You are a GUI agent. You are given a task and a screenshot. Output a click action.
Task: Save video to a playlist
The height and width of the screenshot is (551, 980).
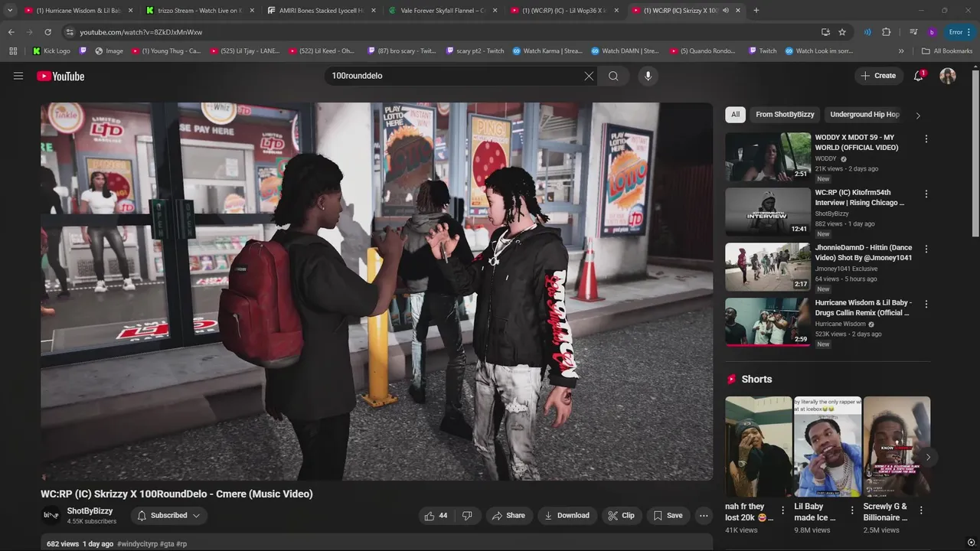click(x=668, y=516)
